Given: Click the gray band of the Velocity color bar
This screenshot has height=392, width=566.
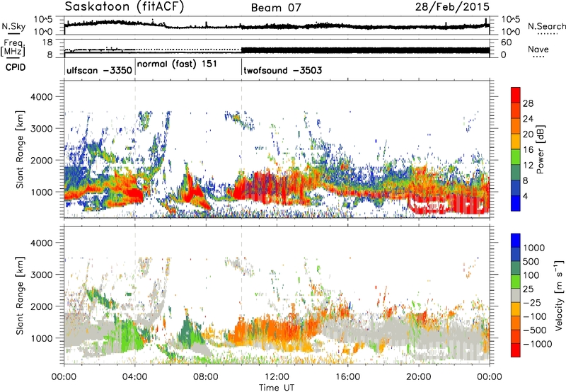Looking at the screenshot, I should [x=516, y=295].
